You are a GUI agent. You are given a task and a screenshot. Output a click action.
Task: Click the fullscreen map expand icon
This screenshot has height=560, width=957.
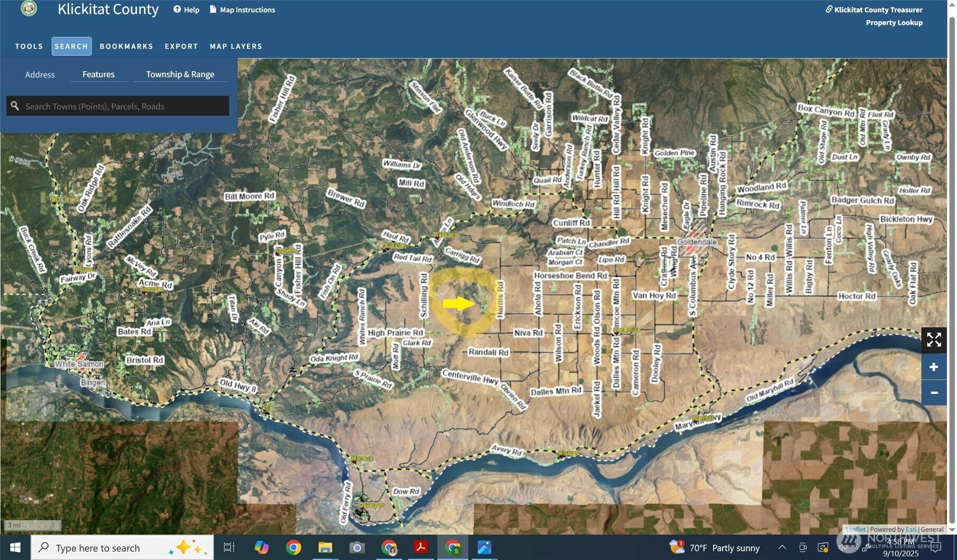(x=934, y=339)
